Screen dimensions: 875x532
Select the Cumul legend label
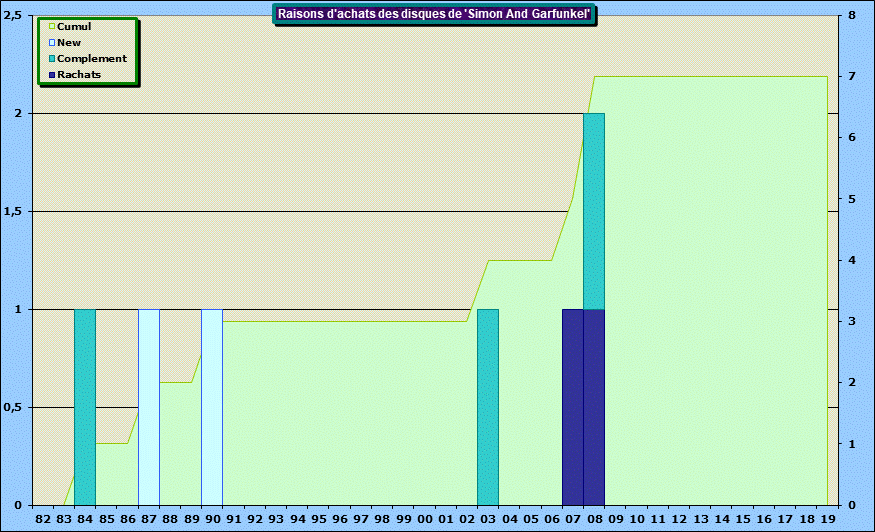coord(75,27)
